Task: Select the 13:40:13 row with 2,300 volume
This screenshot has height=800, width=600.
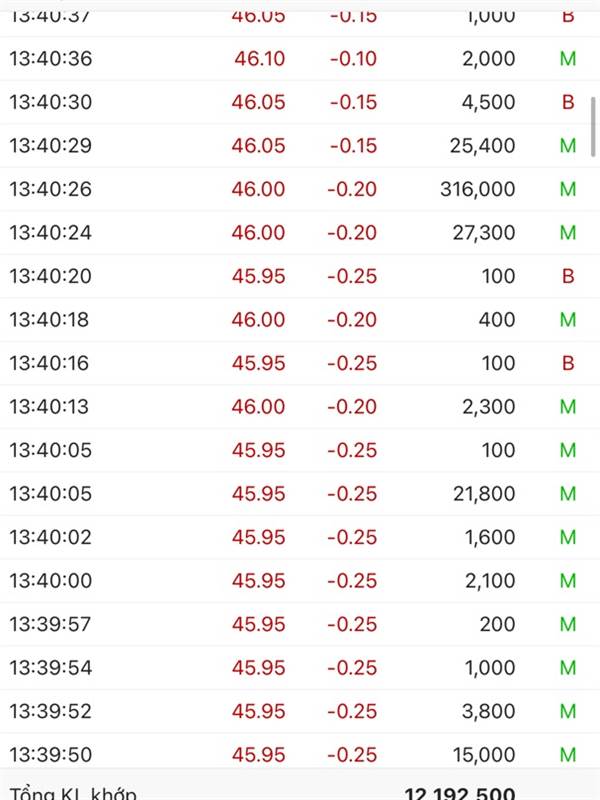Action: tap(300, 407)
